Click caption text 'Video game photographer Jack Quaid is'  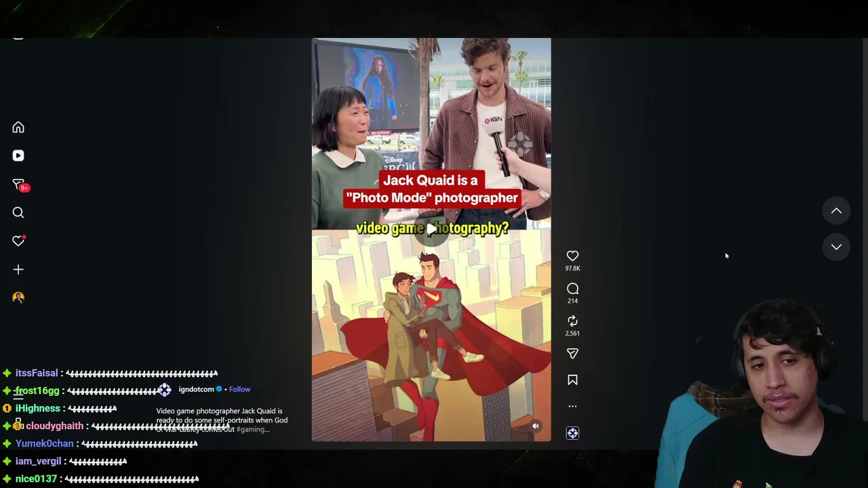(x=219, y=411)
